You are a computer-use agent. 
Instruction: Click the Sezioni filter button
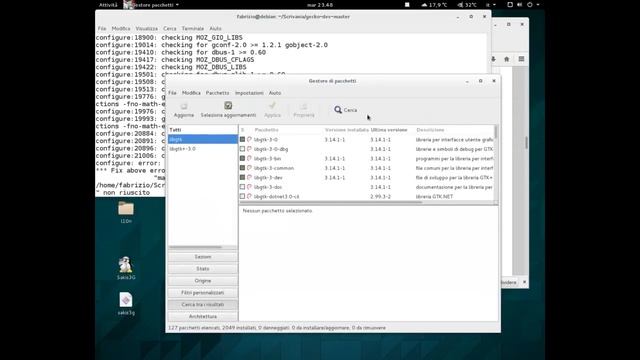pyautogui.click(x=203, y=257)
